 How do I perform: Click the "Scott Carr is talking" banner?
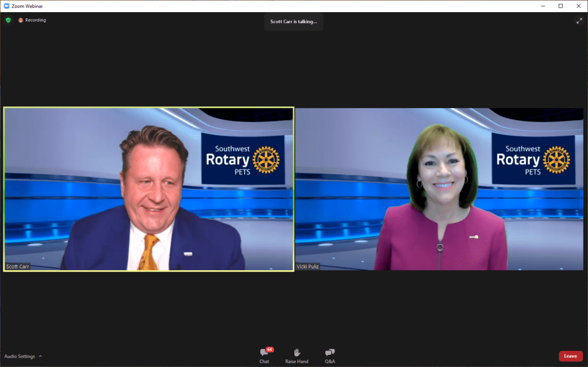tap(293, 21)
